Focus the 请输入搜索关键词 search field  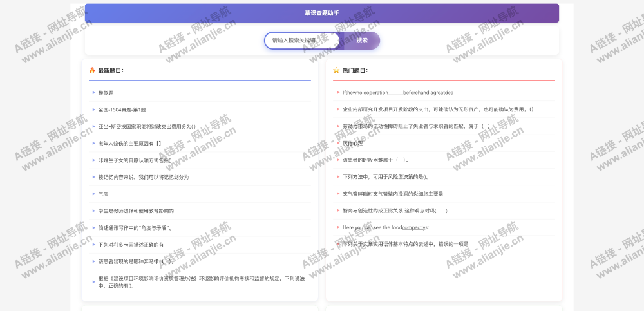pyautogui.click(x=301, y=41)
